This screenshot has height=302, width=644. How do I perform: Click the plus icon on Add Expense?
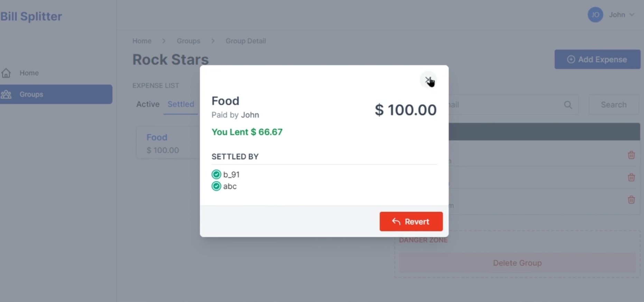tap(571, 59)
